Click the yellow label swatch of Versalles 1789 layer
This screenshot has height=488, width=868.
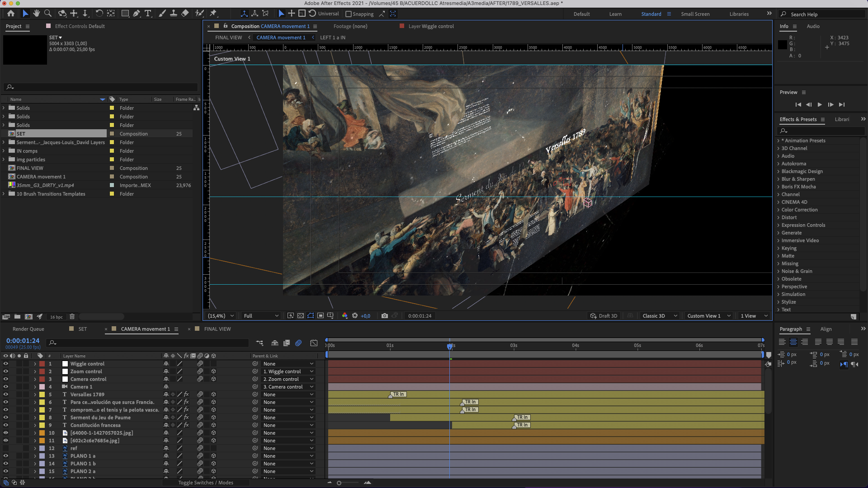[x=42, y=394]
